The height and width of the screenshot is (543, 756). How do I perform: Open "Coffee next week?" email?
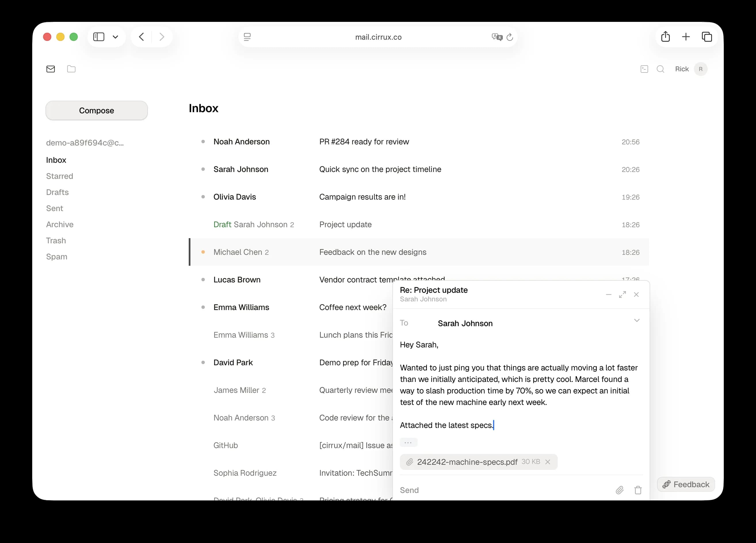[291, 307]
